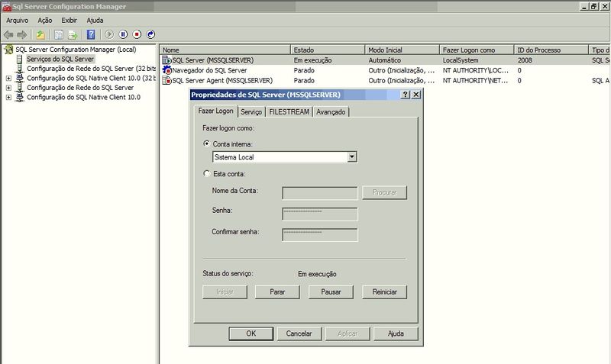The width and height of the screenshot is (611, 364).
Task: Click the Up one level folder icon
Action: 40,34
